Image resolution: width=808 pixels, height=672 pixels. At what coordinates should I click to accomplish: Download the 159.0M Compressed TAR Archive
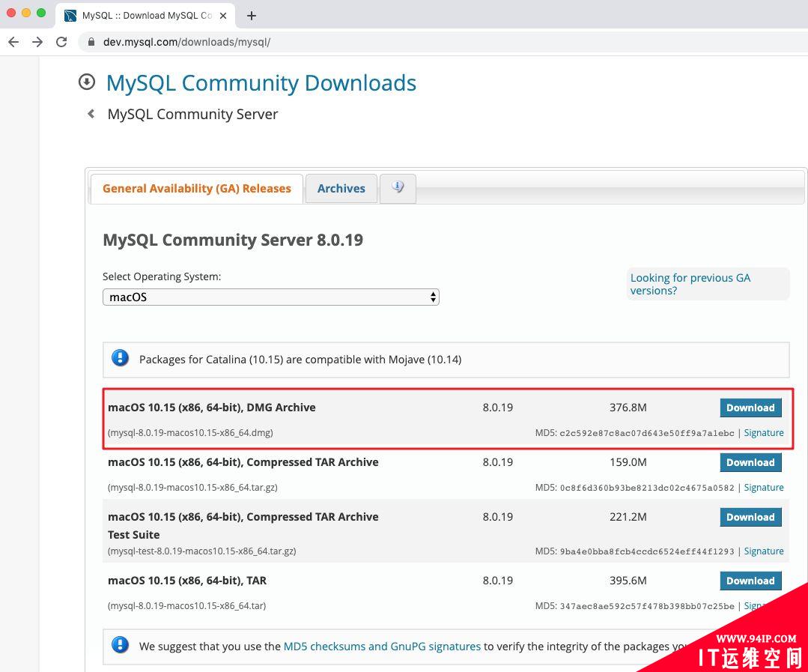coord(750,462)
